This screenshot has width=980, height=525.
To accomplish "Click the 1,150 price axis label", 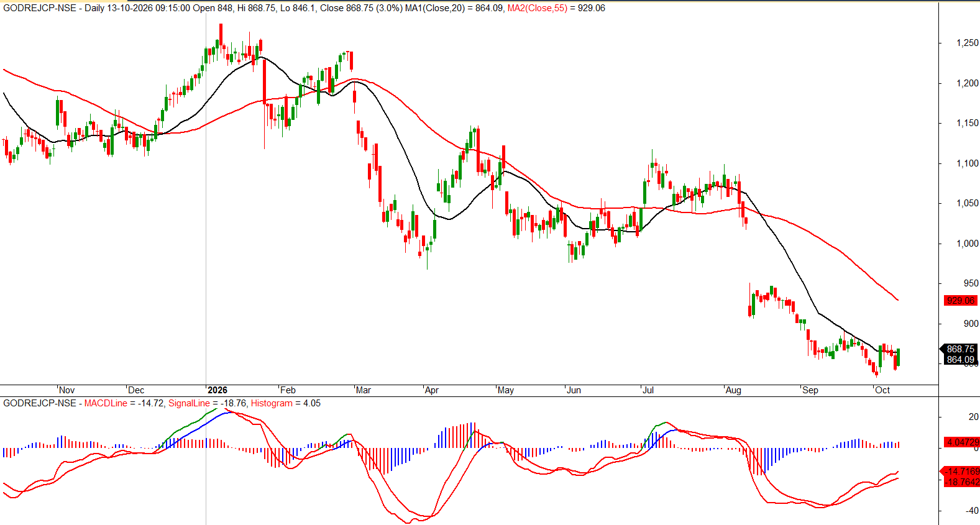I will point(968,123).
